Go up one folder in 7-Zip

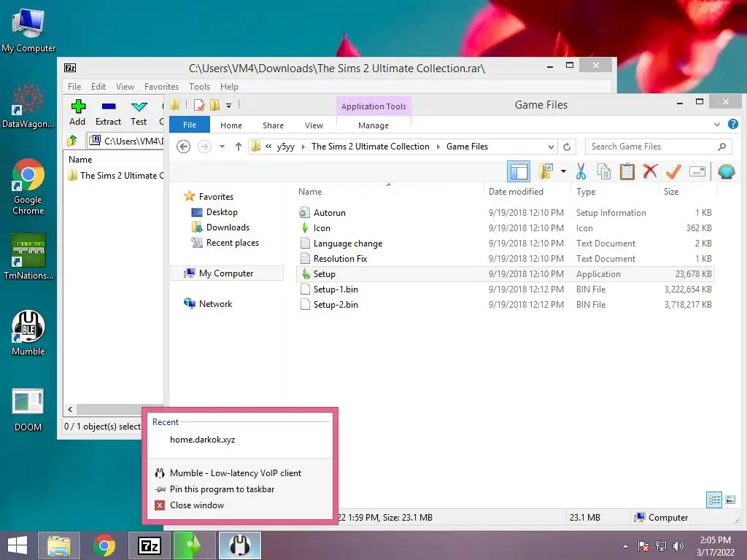click(x=72, y=141)
